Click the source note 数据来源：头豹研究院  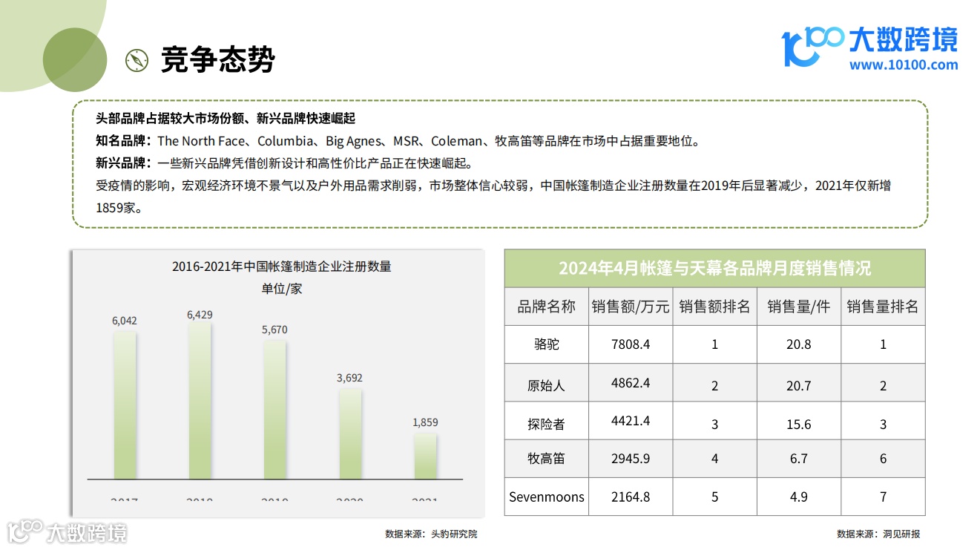431,534
